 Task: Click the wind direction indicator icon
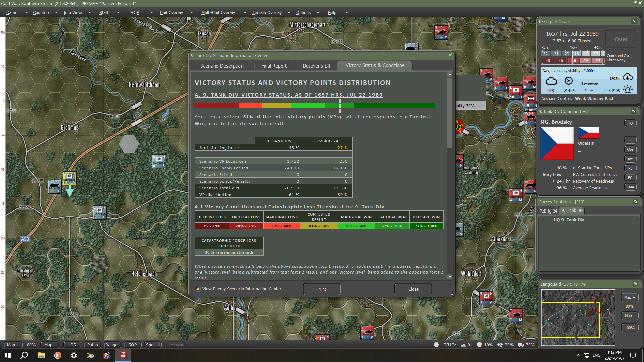tap(568, 81)
